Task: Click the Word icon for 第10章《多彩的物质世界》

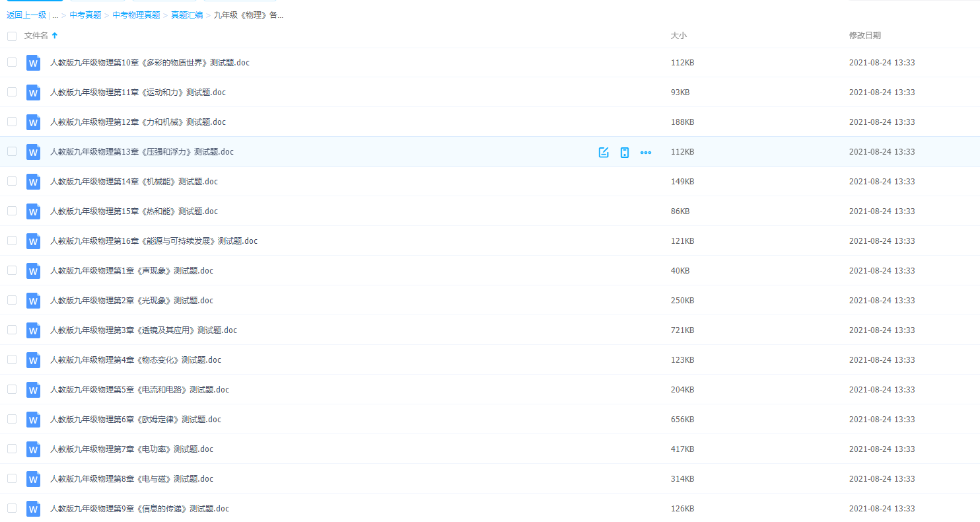Action: (33, 63)
